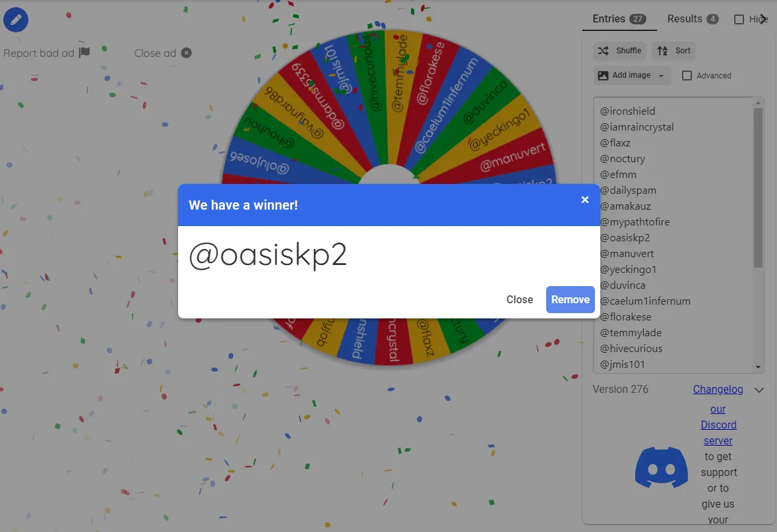
Task: Click the @mypathtofire entry in the list
Action: coord(635,222)
